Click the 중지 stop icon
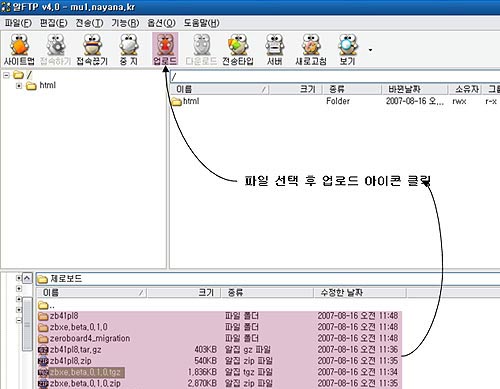This screenshot has width=500, height=389. (x=129, y=49)
